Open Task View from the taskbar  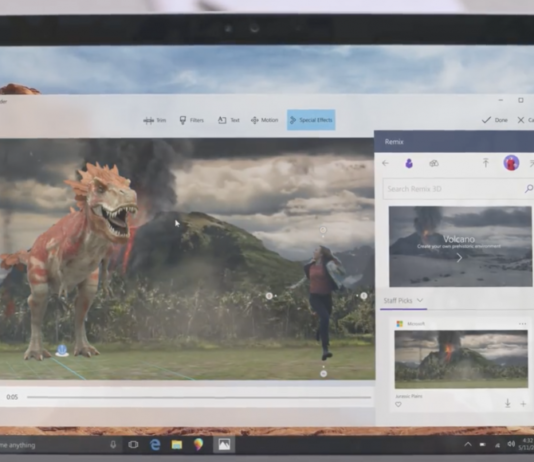tap(133, 445)
